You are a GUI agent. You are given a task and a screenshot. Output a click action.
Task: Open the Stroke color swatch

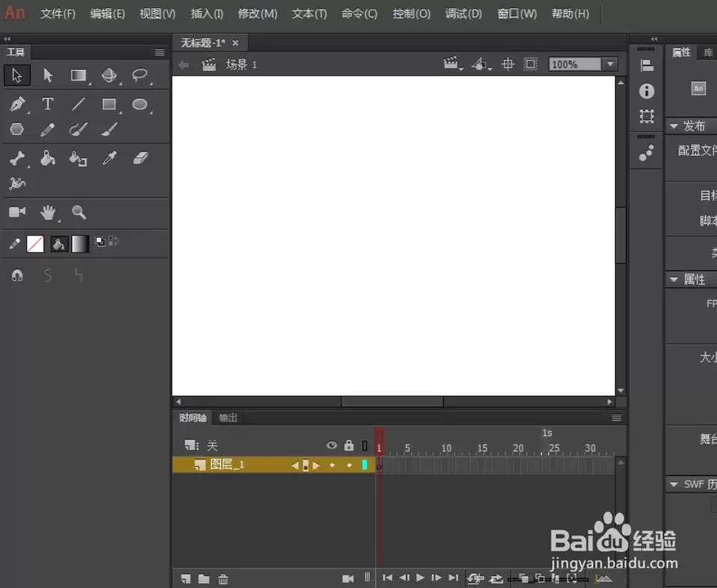tap(35, 244)
